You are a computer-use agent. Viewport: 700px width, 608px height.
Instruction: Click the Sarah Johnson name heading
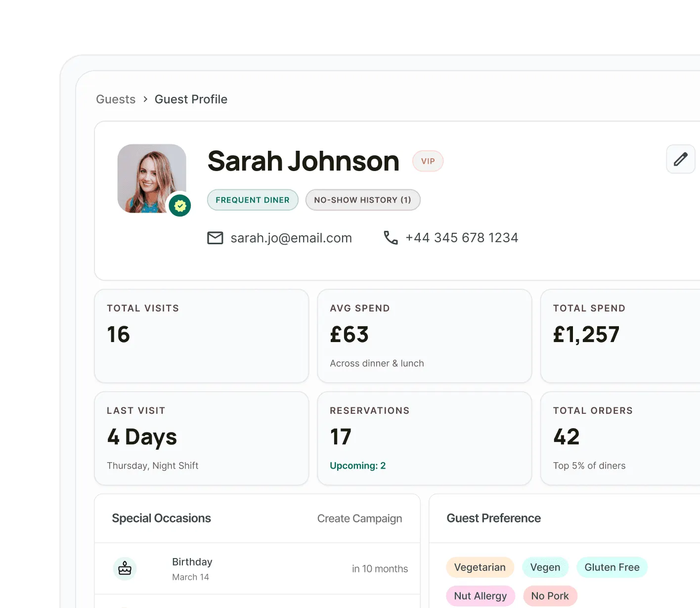pos(303,161)
